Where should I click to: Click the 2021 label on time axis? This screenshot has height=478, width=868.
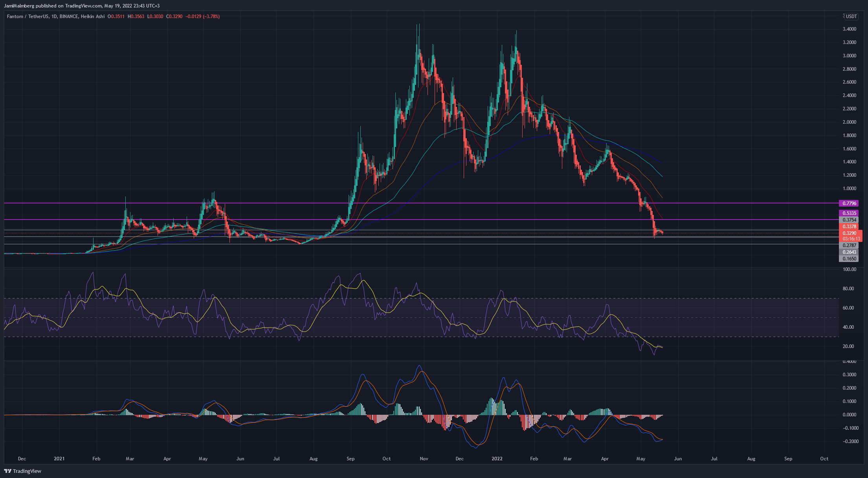point(59,459)
